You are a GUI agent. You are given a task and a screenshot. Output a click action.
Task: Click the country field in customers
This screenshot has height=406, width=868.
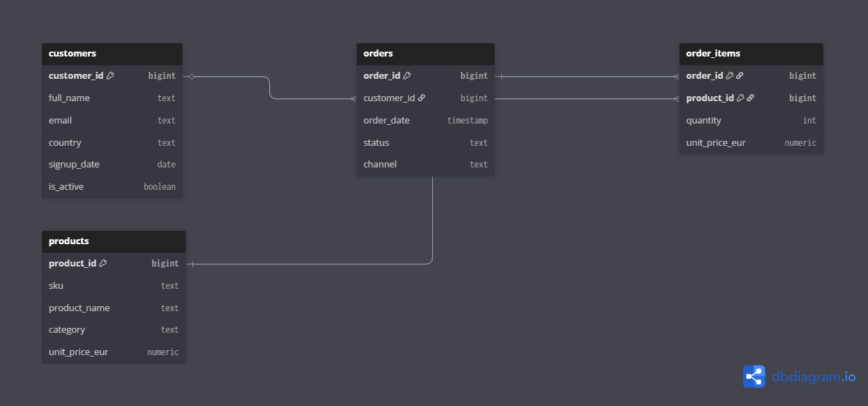pyautogui.click(x=112, y=142)
